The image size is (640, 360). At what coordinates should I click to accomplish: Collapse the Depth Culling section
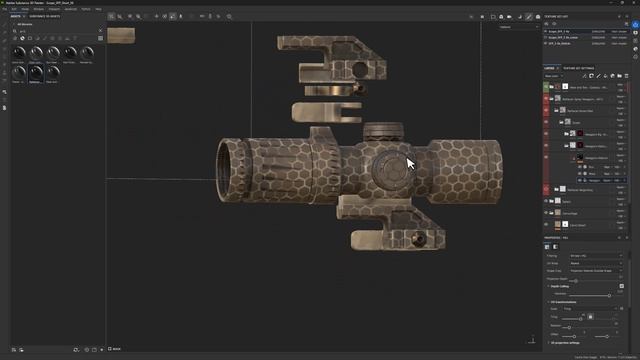[548, 286]
